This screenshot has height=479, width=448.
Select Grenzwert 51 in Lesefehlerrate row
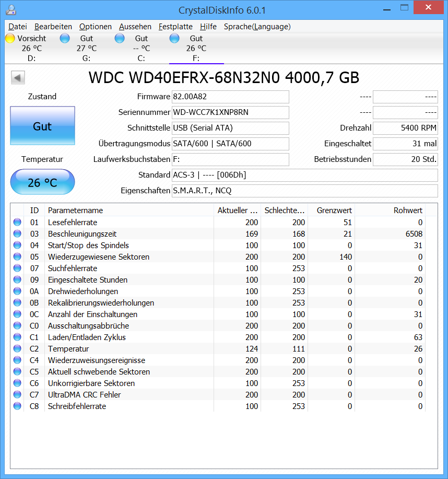348,222
